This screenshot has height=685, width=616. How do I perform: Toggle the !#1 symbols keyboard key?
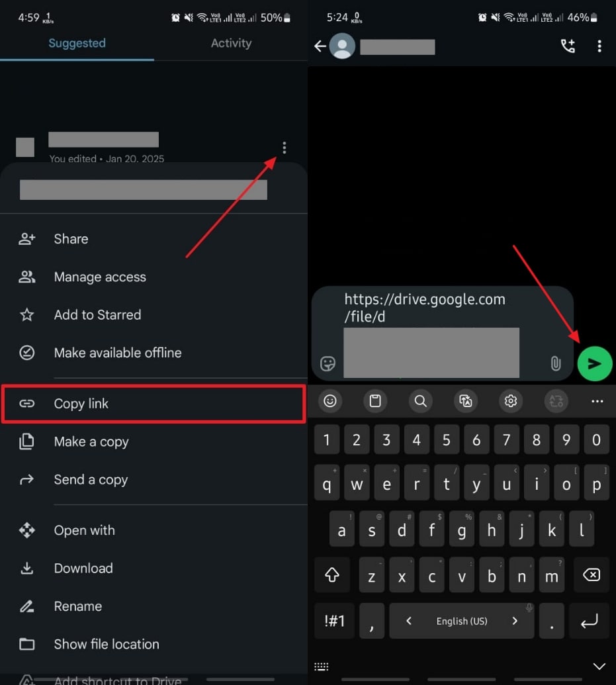(335, 621)
